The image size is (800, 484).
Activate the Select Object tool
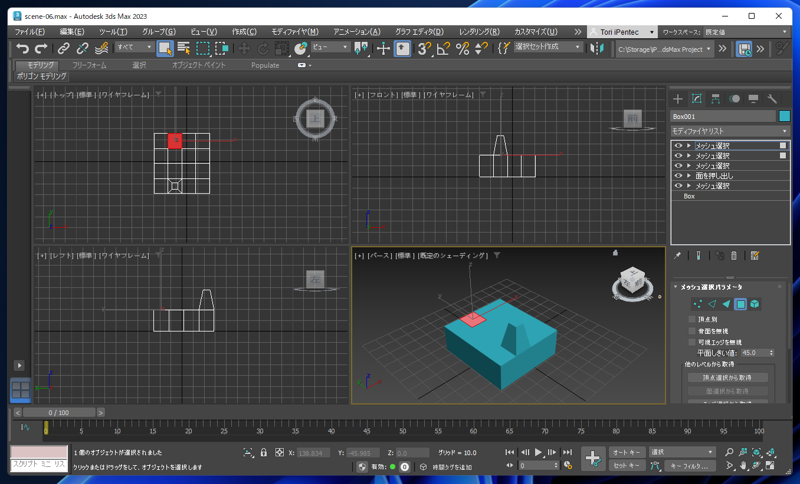coord(165,48)
